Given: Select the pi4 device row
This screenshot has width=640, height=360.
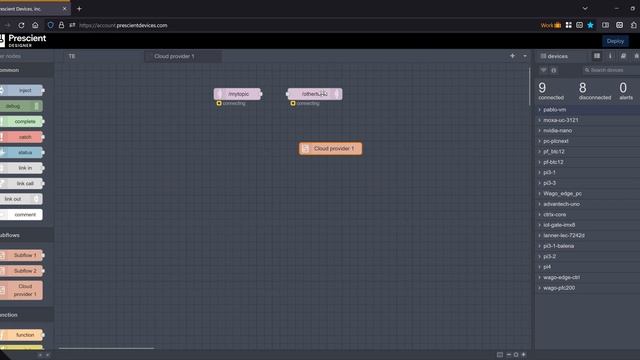Looking at the screenshot, I should coord(588,267).
